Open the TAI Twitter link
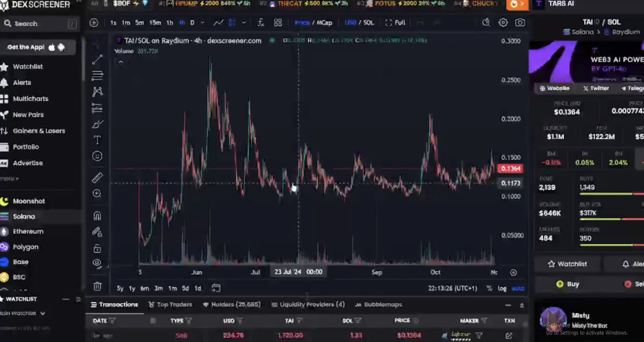The image size is (644, 342). coord(596,88)
